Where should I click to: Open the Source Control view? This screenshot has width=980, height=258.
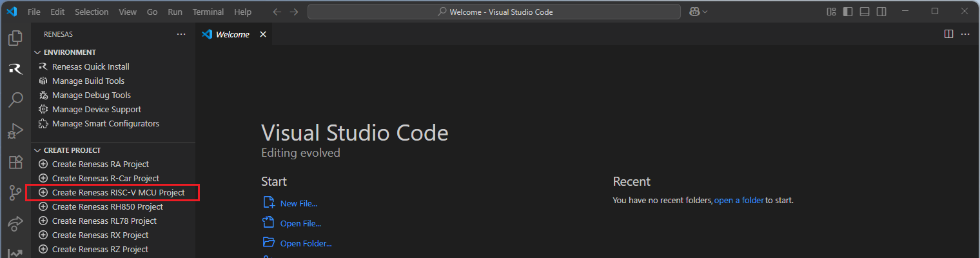coord(15,192)
